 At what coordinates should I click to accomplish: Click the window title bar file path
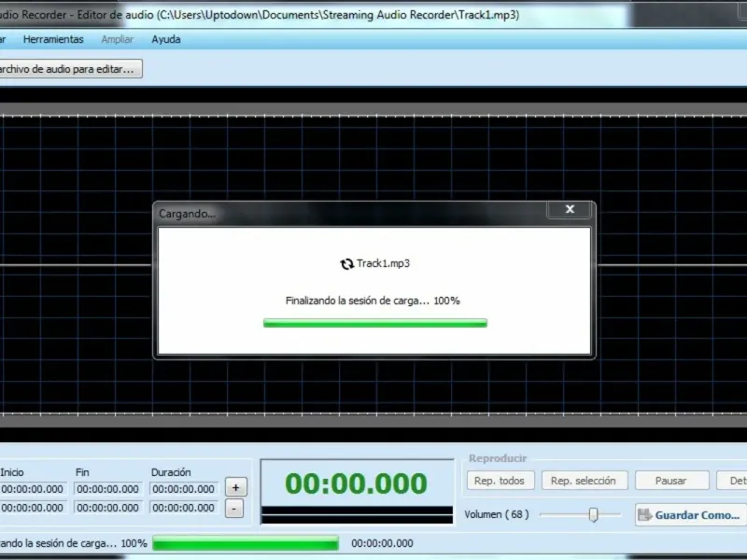[x=338, y=15]
